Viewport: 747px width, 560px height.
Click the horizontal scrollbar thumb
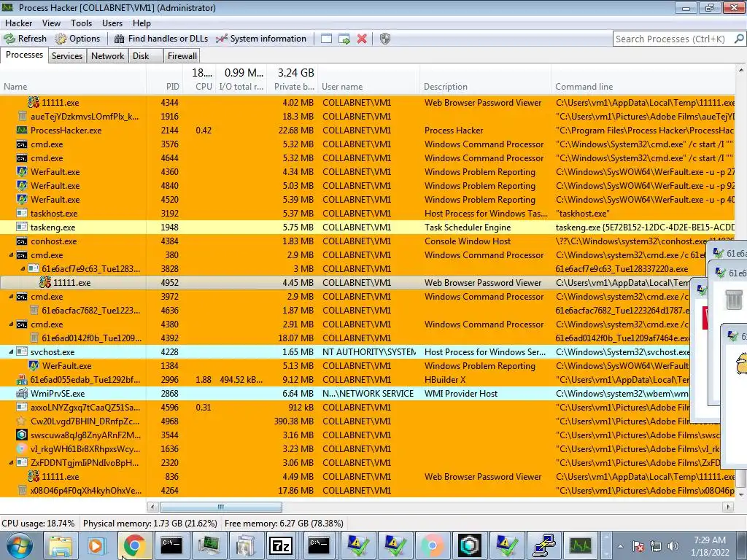(220, 507)
